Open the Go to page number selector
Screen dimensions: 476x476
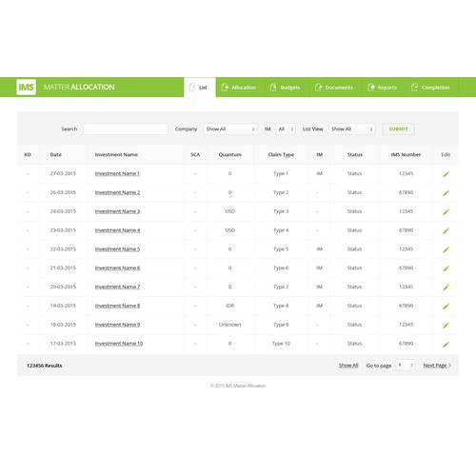[406, 366]
